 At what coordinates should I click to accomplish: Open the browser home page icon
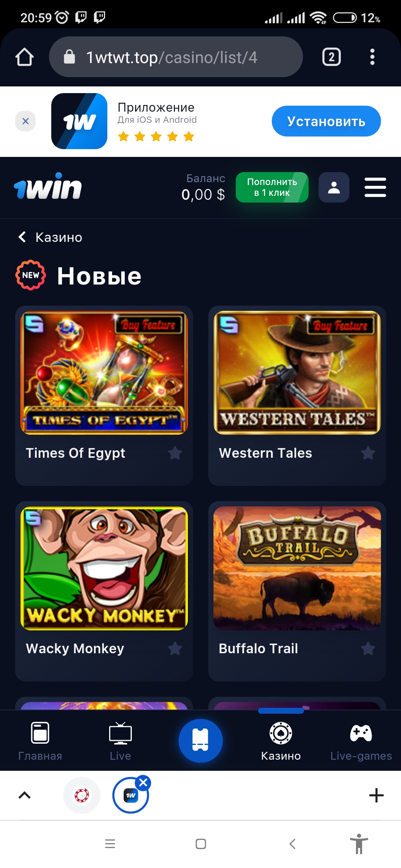coord(25,57)
